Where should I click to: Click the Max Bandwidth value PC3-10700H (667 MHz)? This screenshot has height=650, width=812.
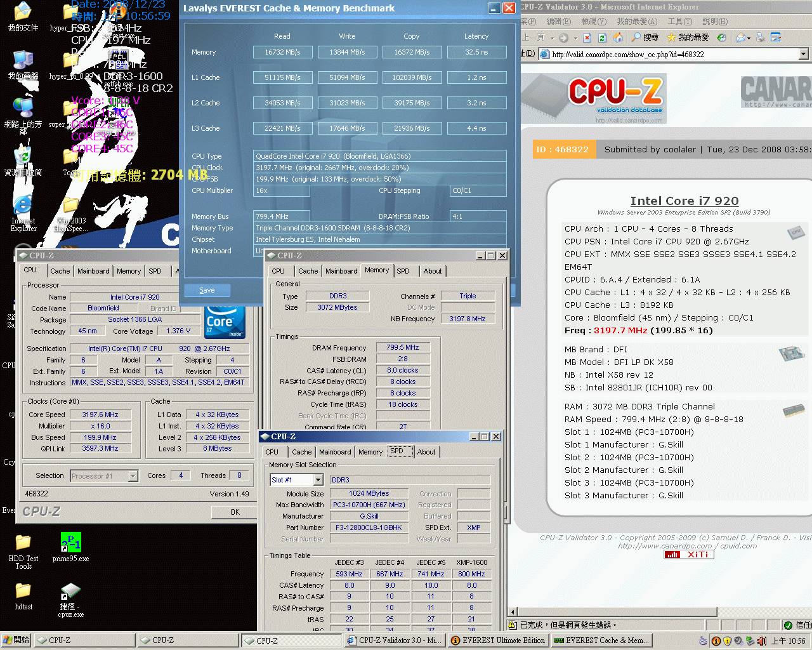click(x=369, y=505)
